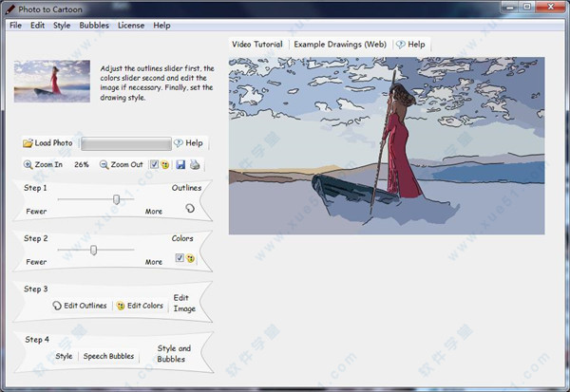Viewport: 570px width, 392px height.
Task: Click the outline swirl icon in Step 1
Action: point(190,208)
